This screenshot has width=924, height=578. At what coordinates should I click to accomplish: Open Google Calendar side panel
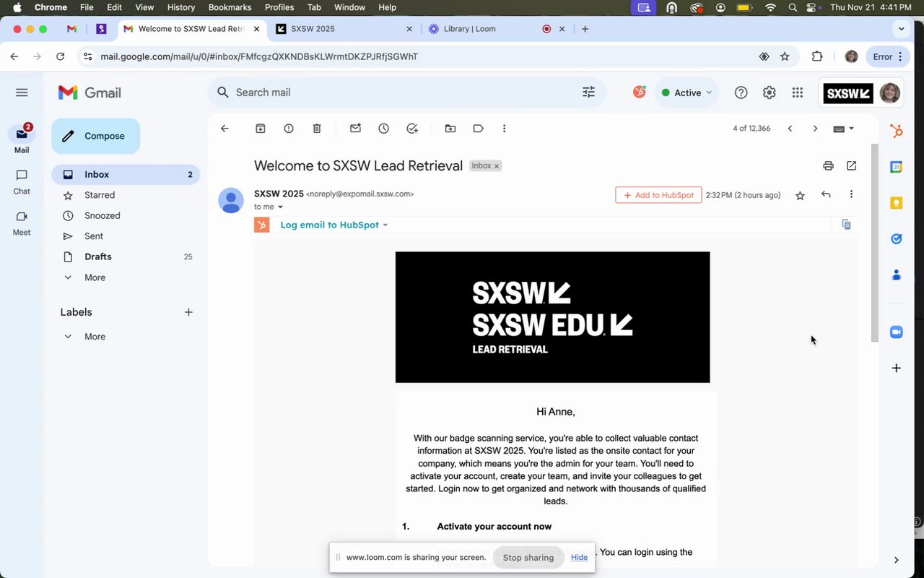tap(897, 167)
